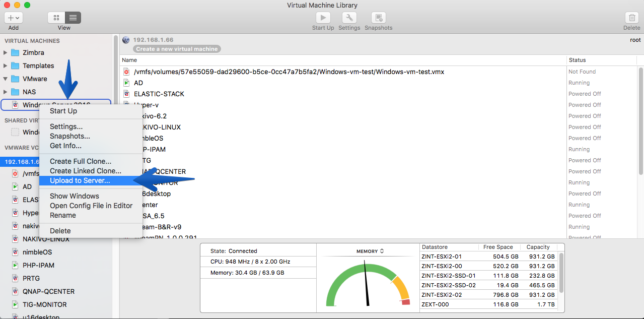Click the Free Space column header
The image size is (644, 319).
(498, 247)
